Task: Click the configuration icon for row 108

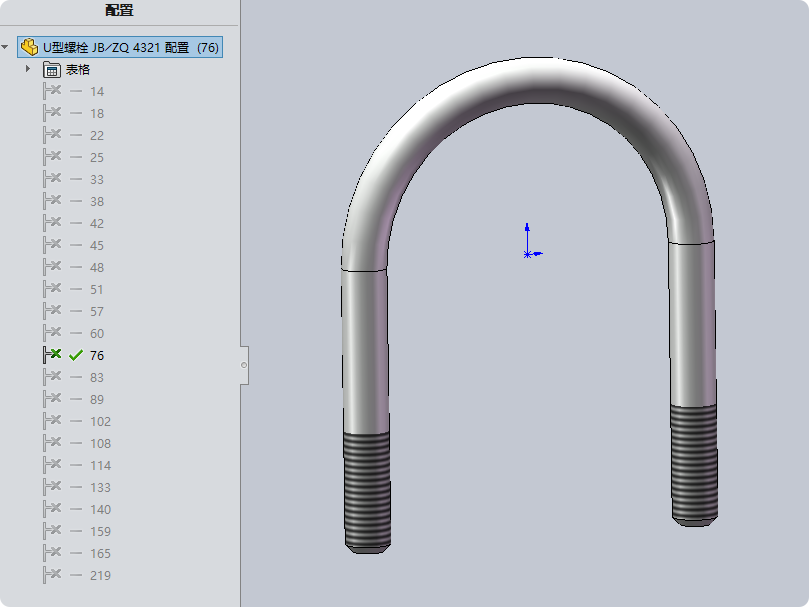Action: (52, 443)
